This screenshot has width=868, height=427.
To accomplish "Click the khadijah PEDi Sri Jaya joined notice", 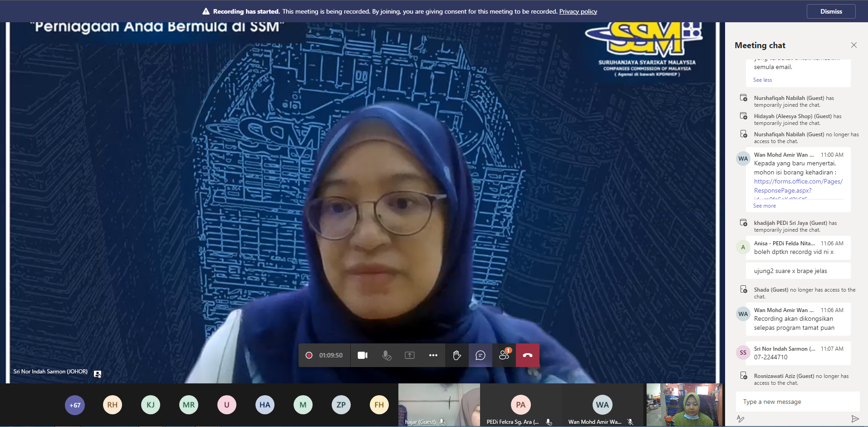I will (795, 226).
